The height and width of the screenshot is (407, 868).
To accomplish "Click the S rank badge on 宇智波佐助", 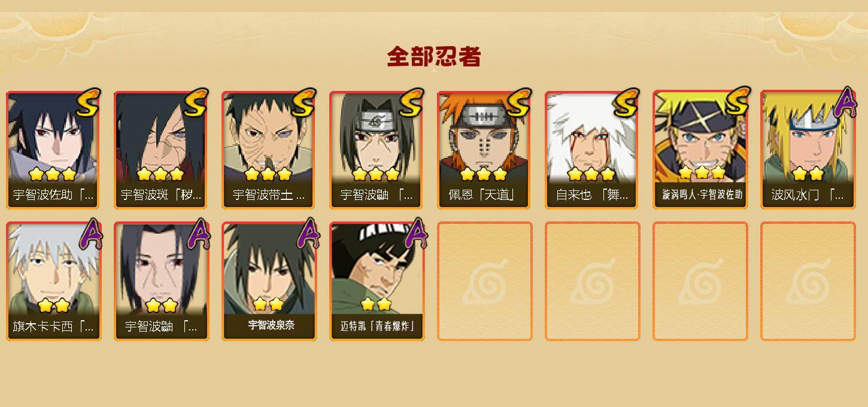I will tap(87, 103).
